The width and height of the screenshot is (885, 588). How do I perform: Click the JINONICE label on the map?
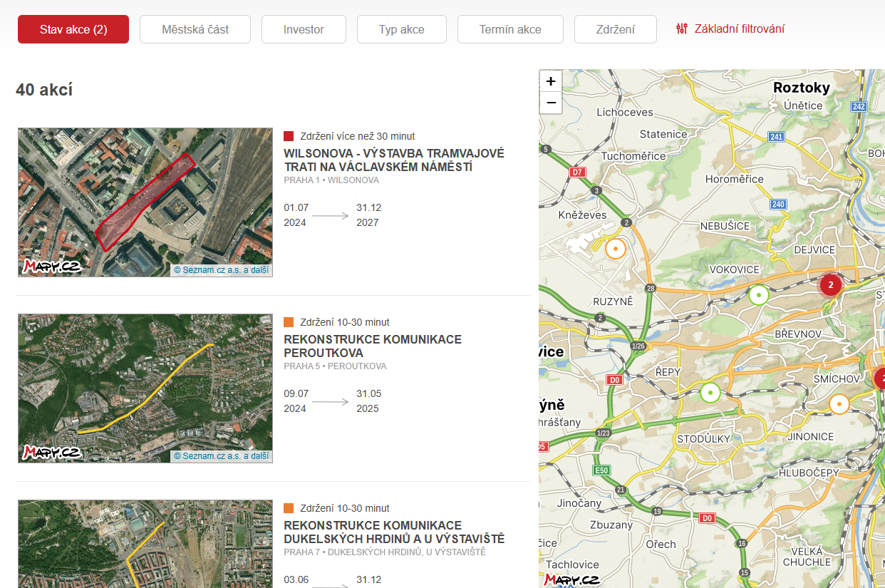[811, 436]
